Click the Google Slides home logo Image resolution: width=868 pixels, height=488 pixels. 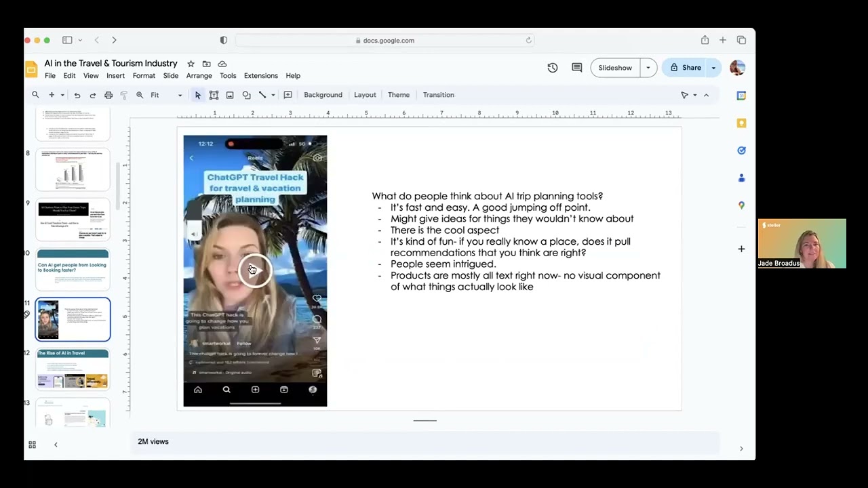point(31,69)
